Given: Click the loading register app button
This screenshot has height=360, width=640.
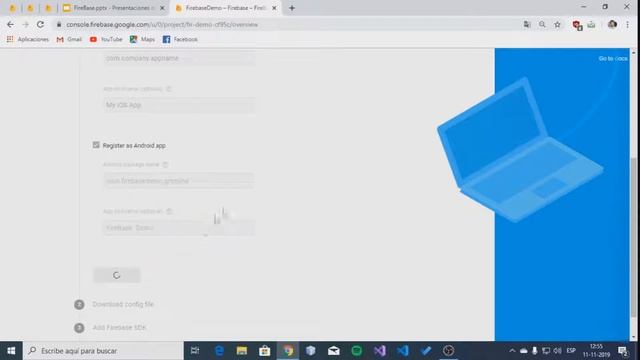Looking at the screenshot, I should [117, 275].
